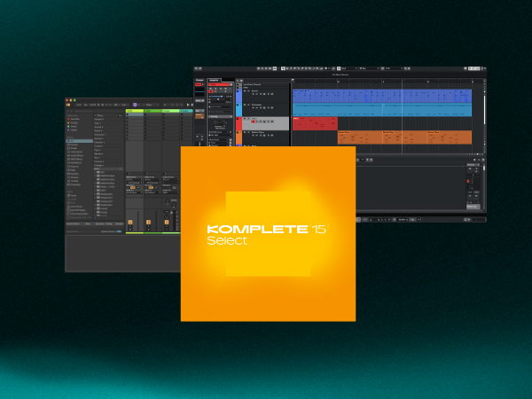Click the KOMPLETE 15 Select product cover
This screenshot has width=532, height=399.
click(268, 234)
